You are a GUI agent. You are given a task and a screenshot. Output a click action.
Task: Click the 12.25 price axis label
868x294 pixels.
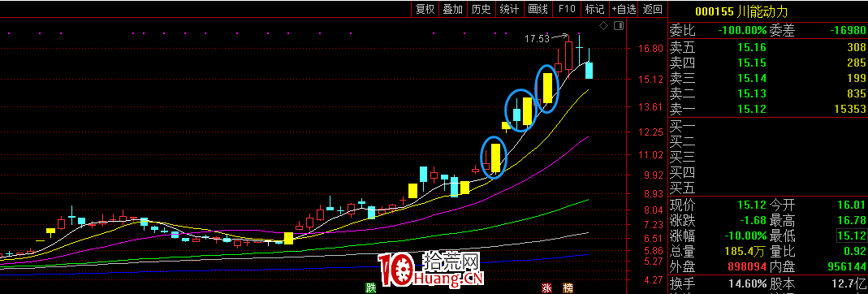click(x=650, y=132)
